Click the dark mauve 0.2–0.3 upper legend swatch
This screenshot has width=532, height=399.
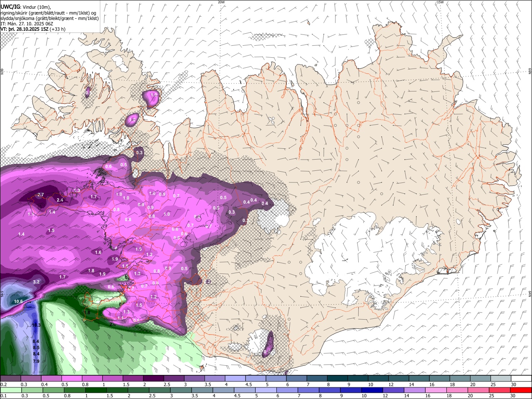click(10, 379)
